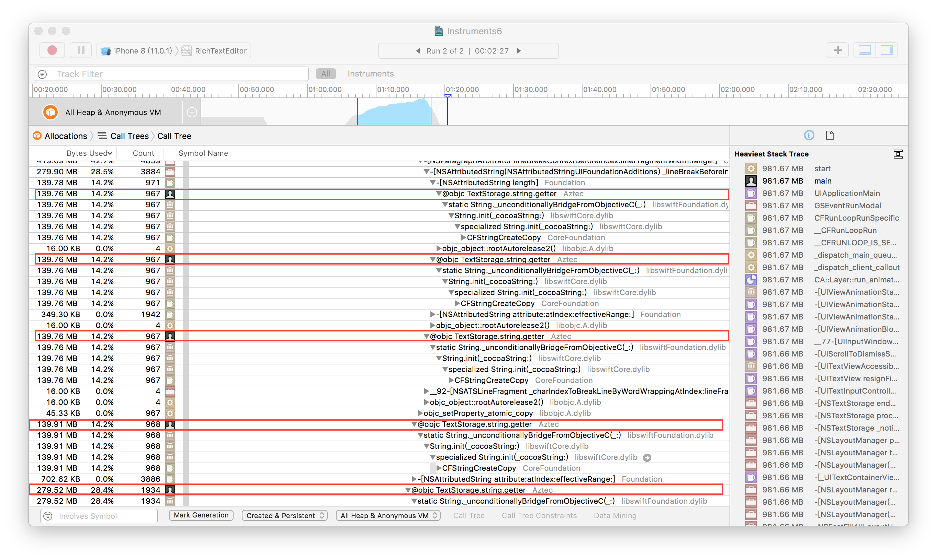Open All Heap & Anonymous VM popup
The height and width of the screenshot is (560, 937).
pos(388,515)
